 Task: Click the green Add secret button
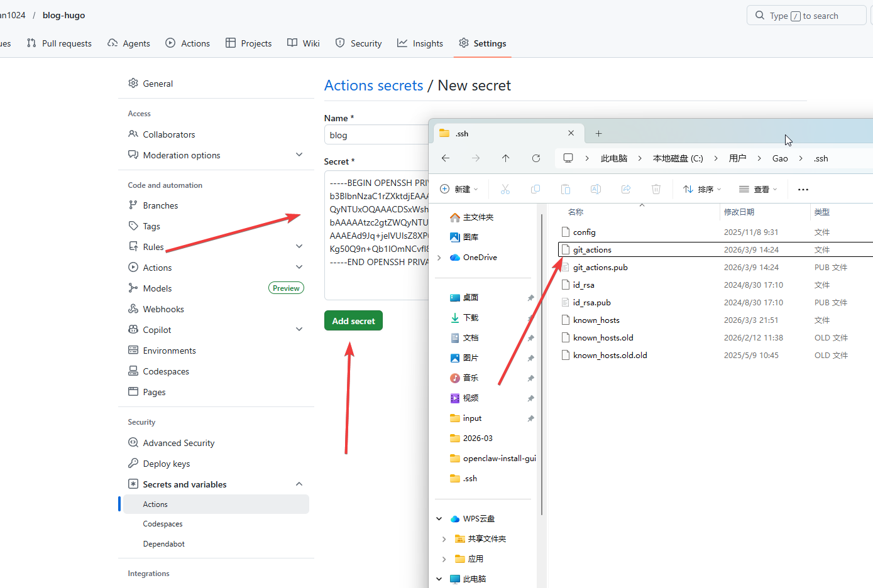pyautogui.click(x=353, y=321)
